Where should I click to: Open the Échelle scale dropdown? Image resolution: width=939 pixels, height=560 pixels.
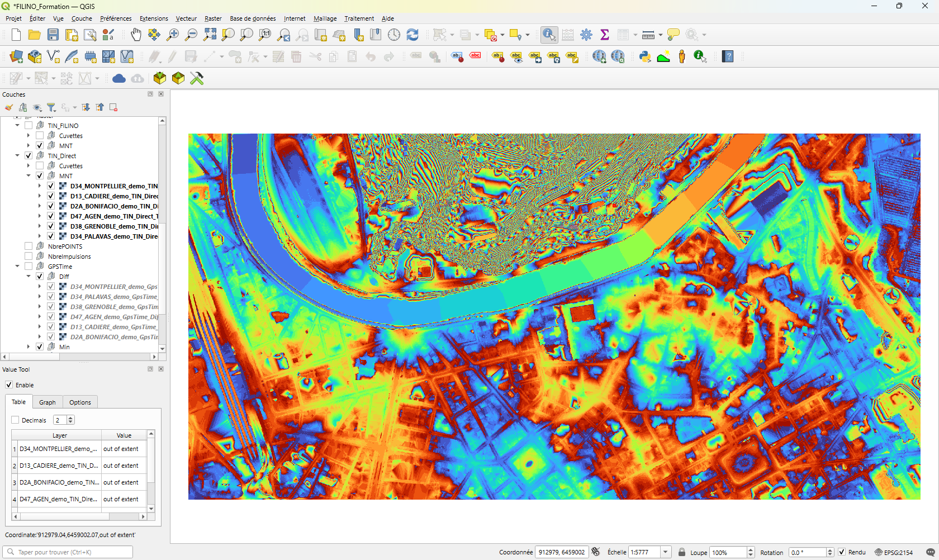665,552
